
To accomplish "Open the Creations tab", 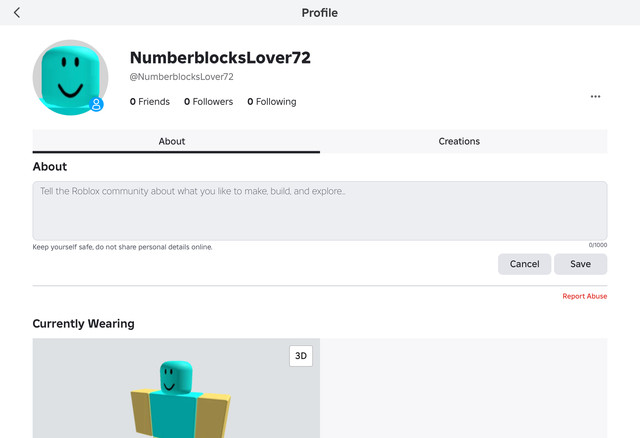I will click(x=459, y=141).
